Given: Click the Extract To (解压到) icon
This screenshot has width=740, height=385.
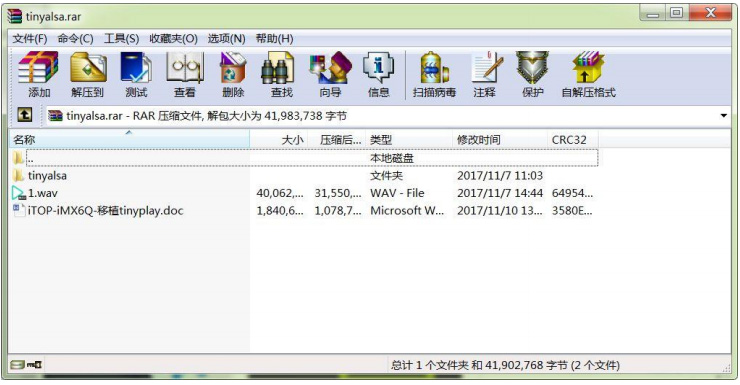Looking at the screenshot, I should tap(88, 68).
